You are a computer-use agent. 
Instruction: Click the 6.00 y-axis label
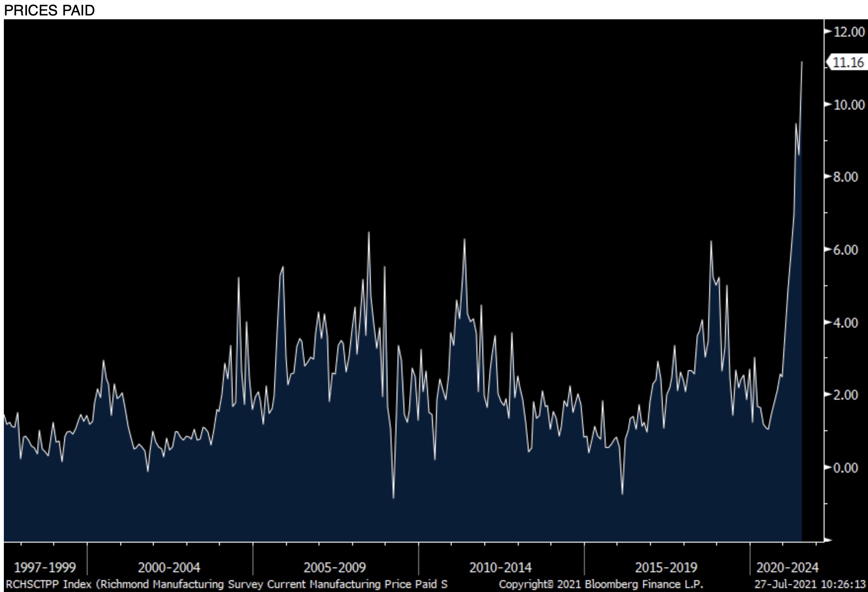click(845, 250)
